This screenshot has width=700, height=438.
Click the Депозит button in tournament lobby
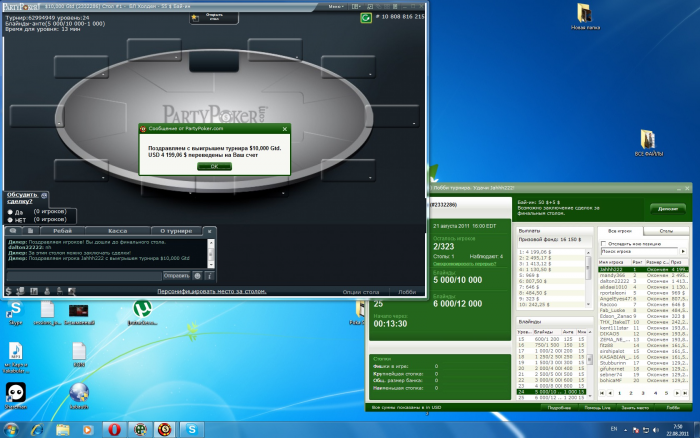pos(668,209)
